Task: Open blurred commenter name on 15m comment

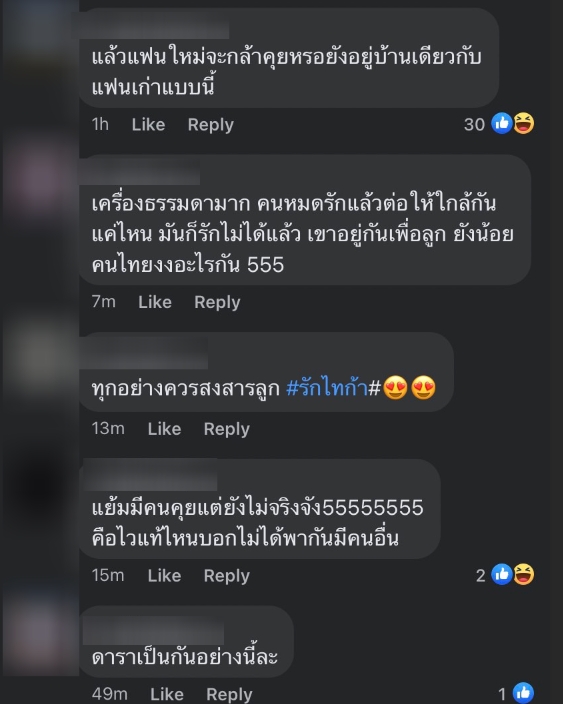Action: click(150, 475)
